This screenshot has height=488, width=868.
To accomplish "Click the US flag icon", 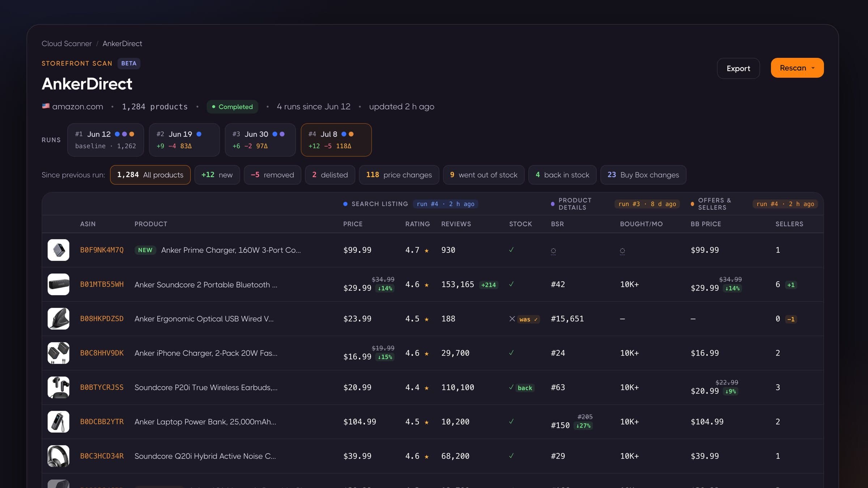I will (x=46, y=106).
